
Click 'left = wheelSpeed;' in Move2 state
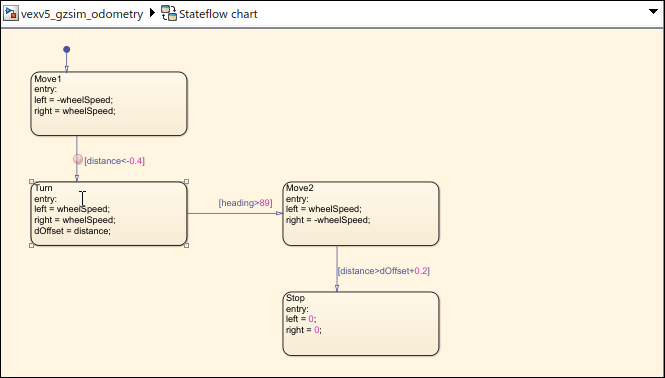[x=324, y=209]
